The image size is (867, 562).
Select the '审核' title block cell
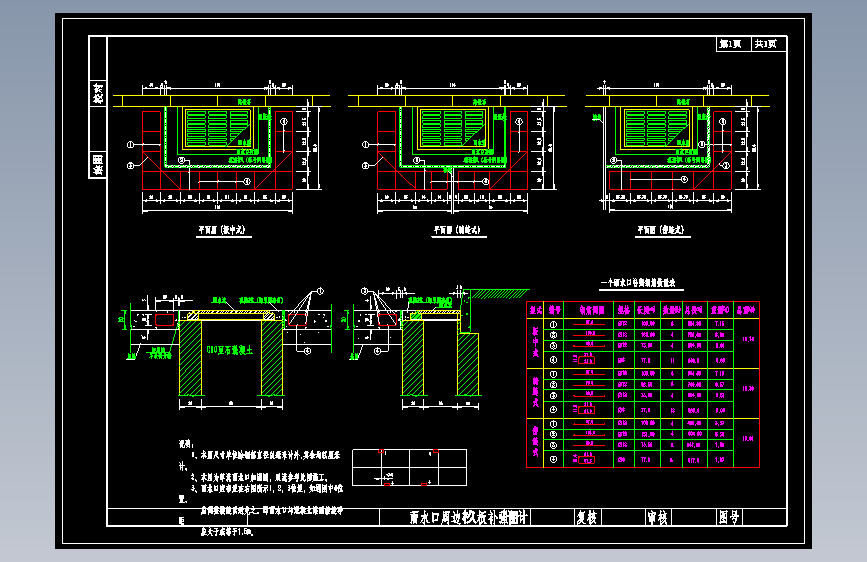tap(657, 517)
